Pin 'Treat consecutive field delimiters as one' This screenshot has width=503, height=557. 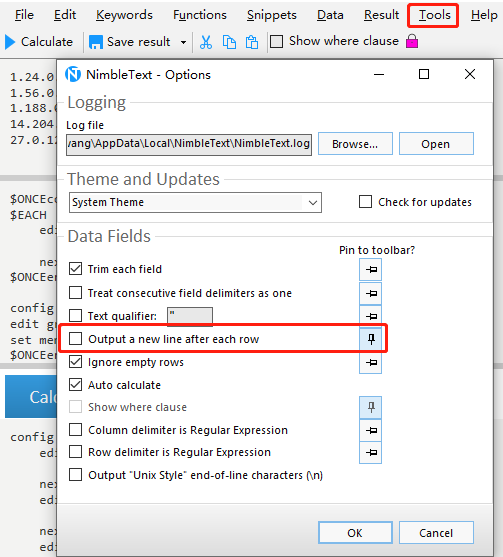pyautogui.click(x=371, y=293)
